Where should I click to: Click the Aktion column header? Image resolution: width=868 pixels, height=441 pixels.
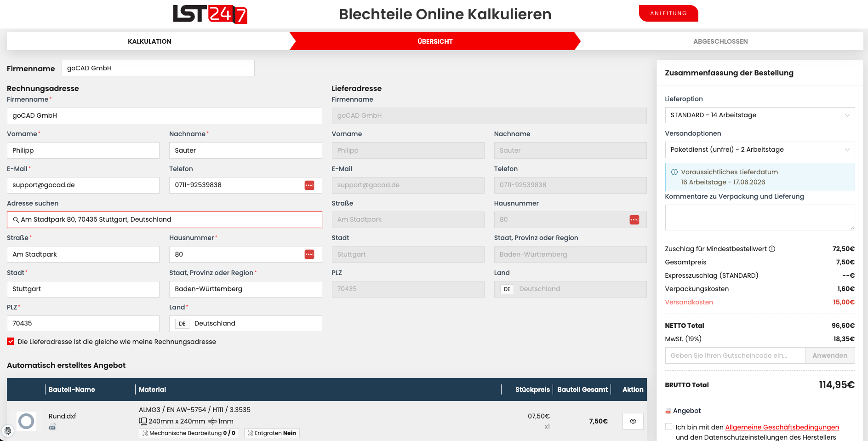tap(633, 389)
